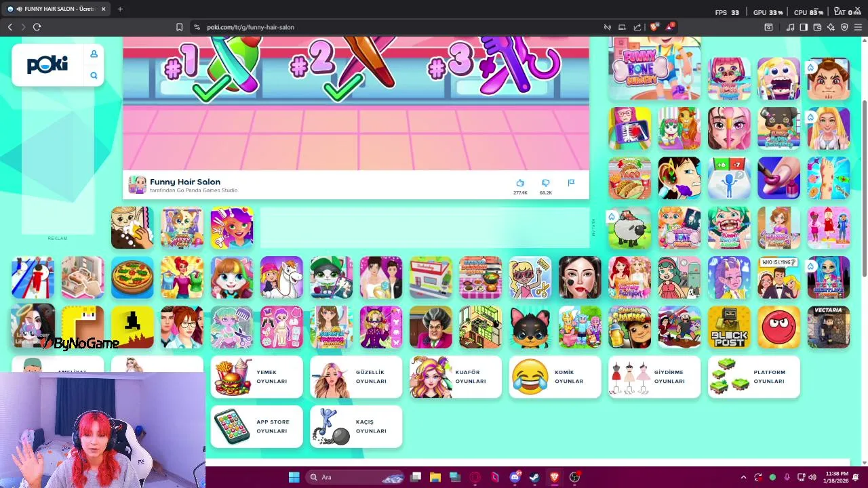Open Steam from taskbar

click(x=534, y=477)
